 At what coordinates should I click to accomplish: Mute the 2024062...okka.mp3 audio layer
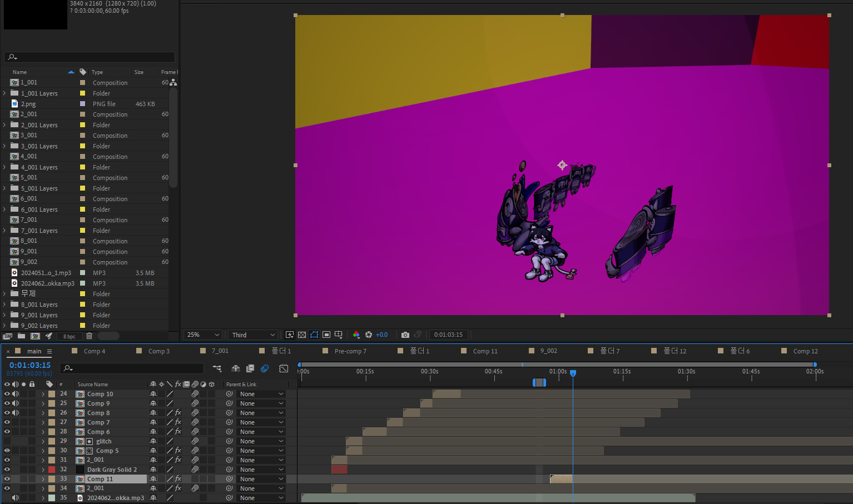point(16,498)
